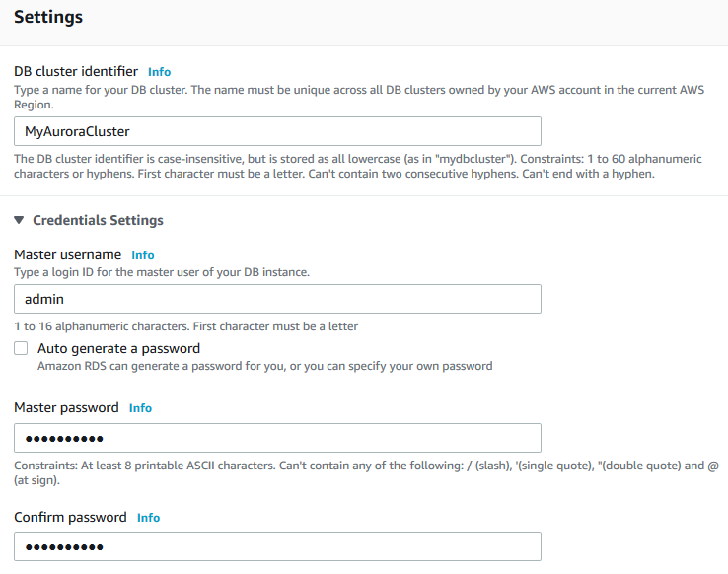Click the 'Amazon RDS can generate a password' description
Viewport: 728px width, 574px height.
tap(264, 366)
